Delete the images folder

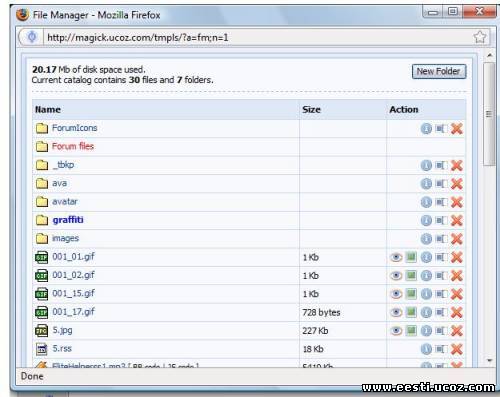pos(457,238)
